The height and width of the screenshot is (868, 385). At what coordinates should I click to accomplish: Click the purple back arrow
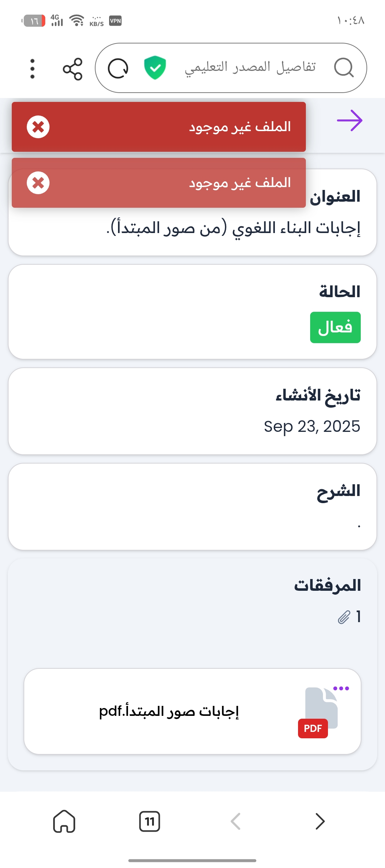(349, 120)
